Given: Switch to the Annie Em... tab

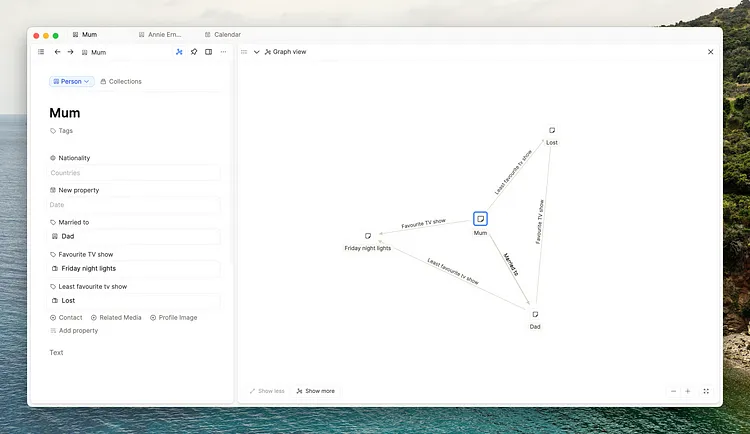Looking at the screenshot, I should pos(160,34).
